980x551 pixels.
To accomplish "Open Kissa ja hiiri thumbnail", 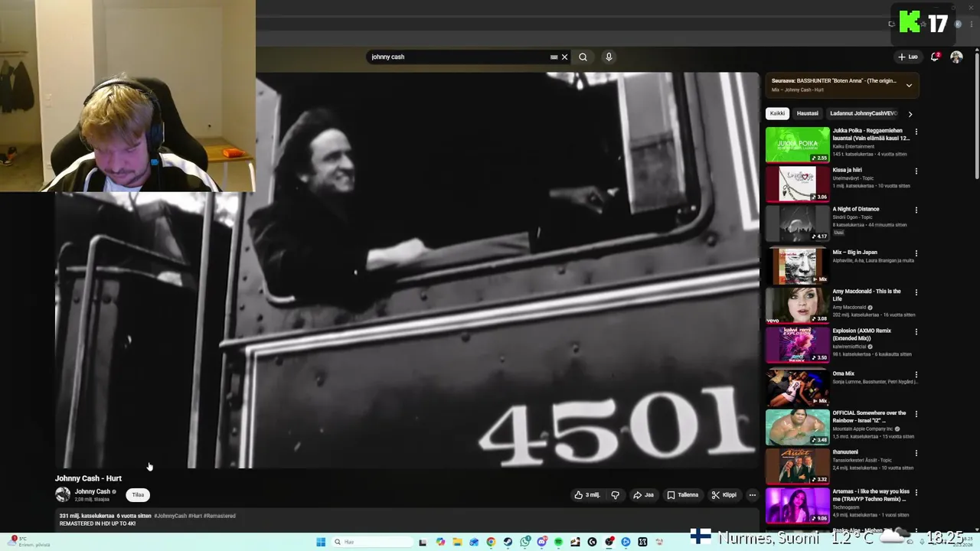I will coord(797,184).
